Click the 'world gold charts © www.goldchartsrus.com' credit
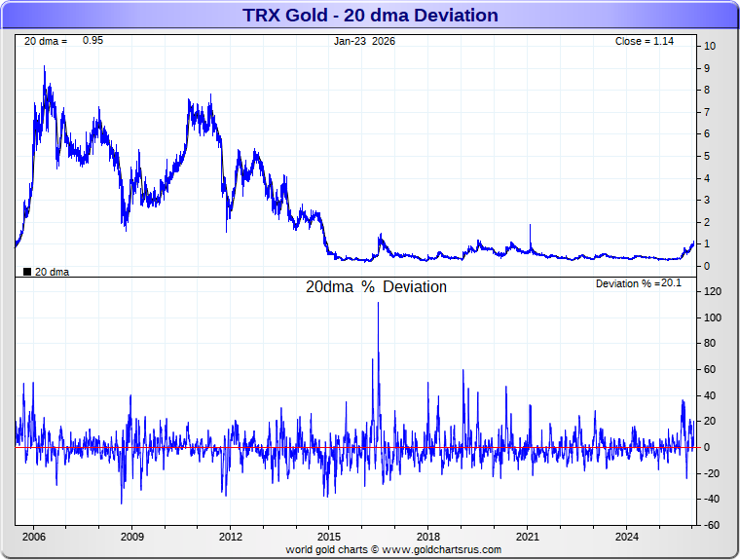The height and width of the screenshot is (560, 740). click(393, 549)
